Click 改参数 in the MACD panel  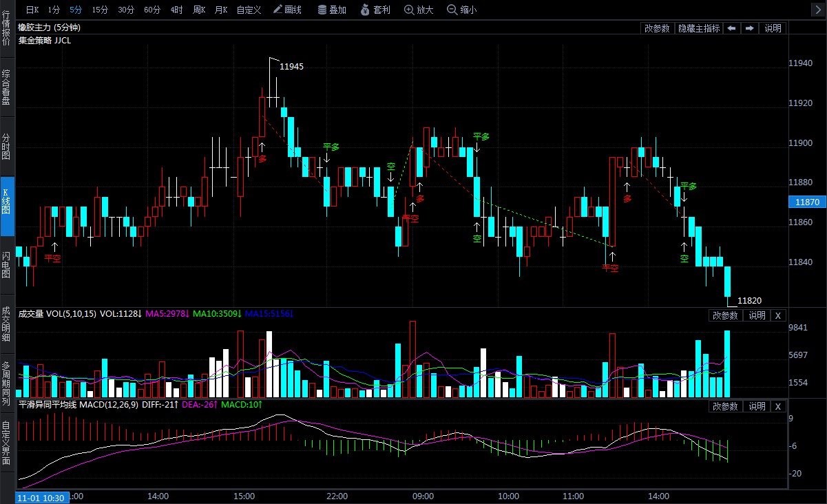pos(725,406)
